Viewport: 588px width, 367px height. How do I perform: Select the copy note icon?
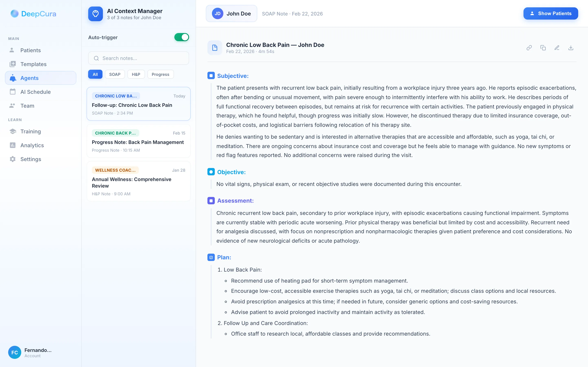(543, 48)
